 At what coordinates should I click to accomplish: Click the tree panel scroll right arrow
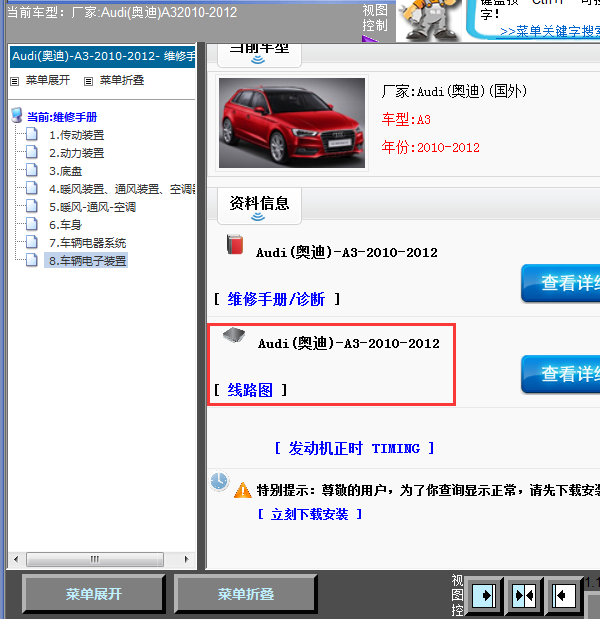pyautogui.click(x=187, y=559)
